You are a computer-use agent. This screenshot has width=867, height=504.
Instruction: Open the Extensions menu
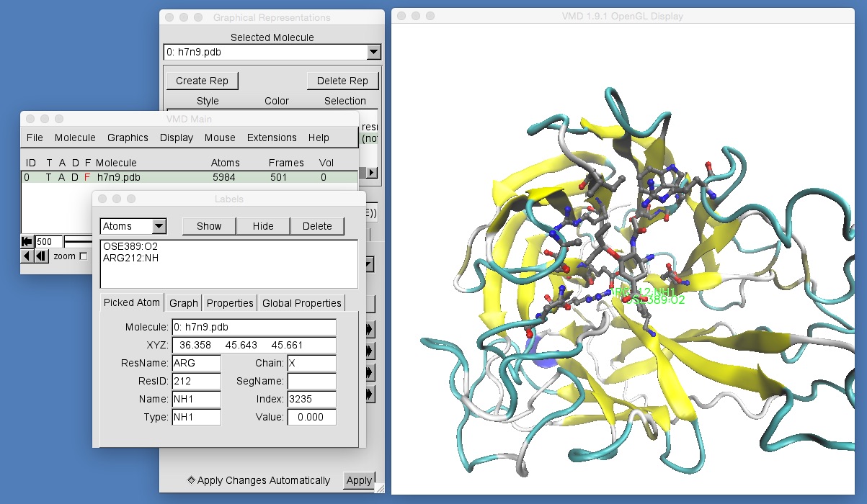[x=272, y=138]
